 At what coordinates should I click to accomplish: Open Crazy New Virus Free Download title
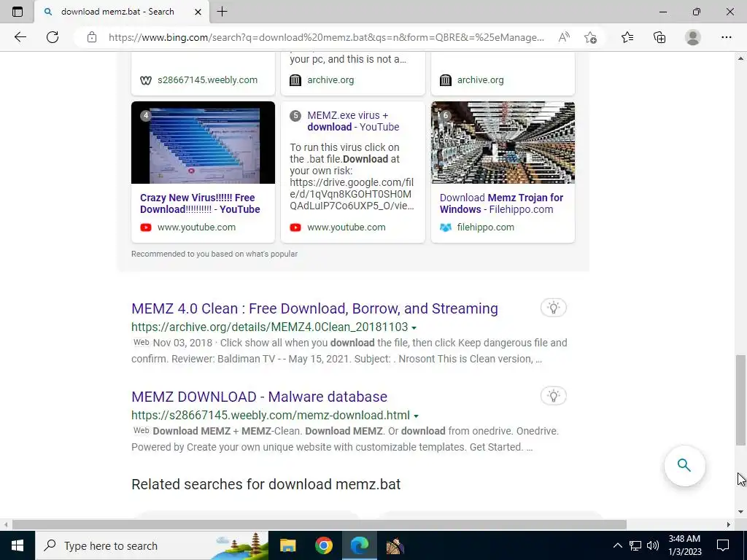point(200,203)
